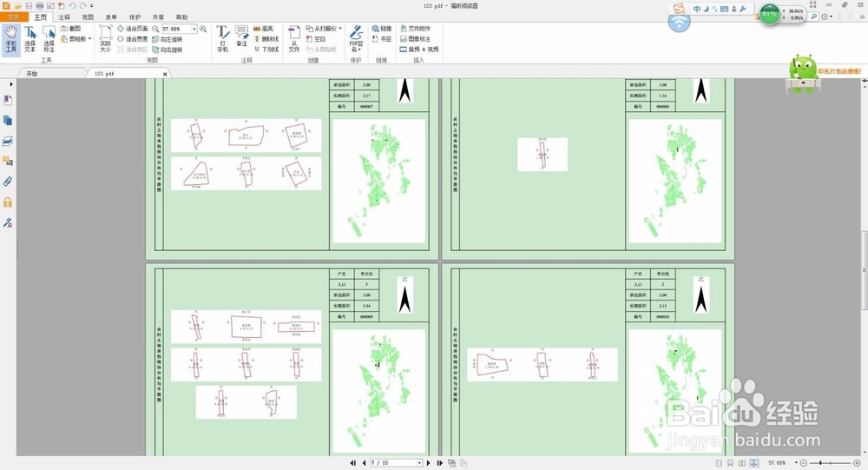Choose Fit Width (适合宽度)
The image size is (868, 470).
[132, 39]
